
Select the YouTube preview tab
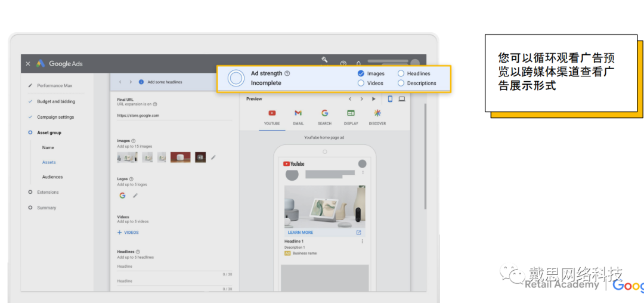pyautogui.click(x=272, y=118)
